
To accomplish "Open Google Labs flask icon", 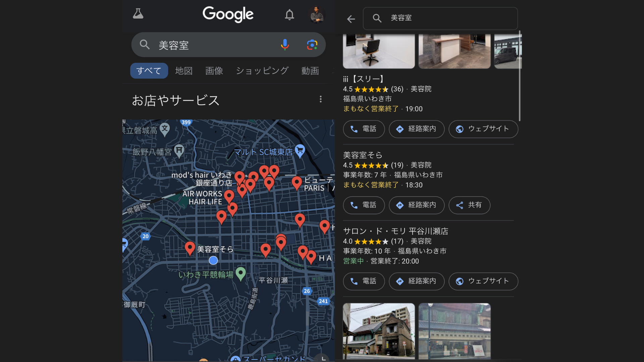I will coord(138,14).
